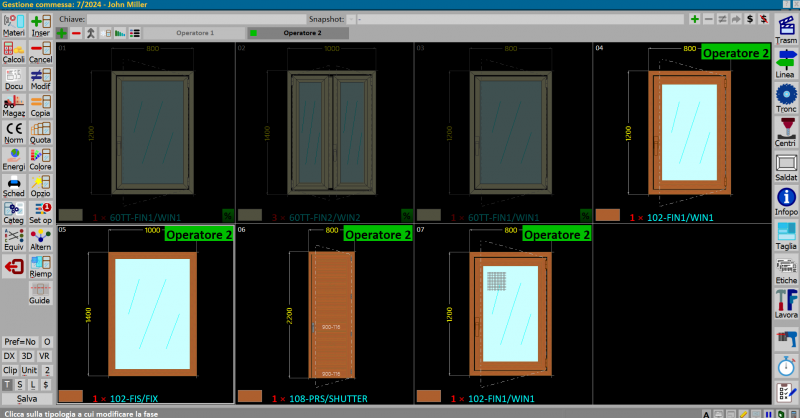This screenshot has width=800, height=418.
Task: Open the Materi materials tool
Action: [x=14, y=26]
